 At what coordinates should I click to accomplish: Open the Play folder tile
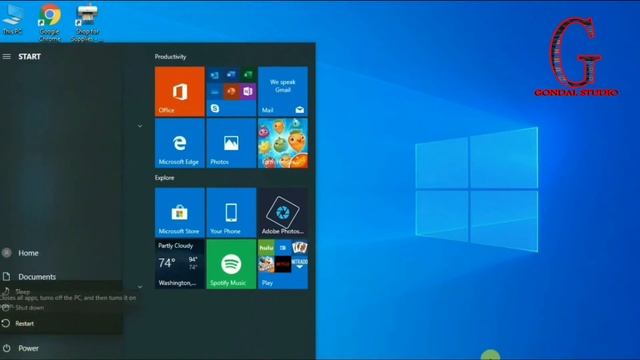point(283,264)
